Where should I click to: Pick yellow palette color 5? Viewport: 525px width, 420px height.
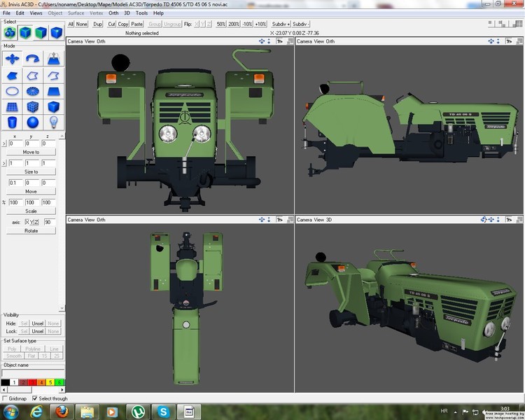[50, 382]
